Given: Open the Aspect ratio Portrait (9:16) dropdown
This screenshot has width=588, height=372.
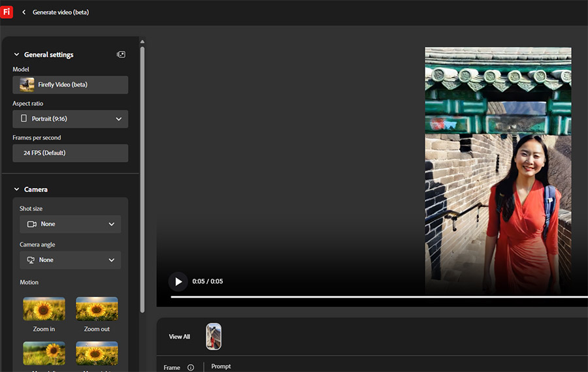Looking at the screenshot, I should [71, 119].
